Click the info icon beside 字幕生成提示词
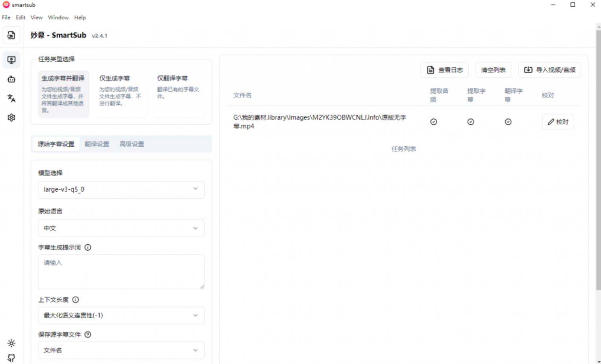Viewport: 601px width, 364px height. click(x=88, y=248)
